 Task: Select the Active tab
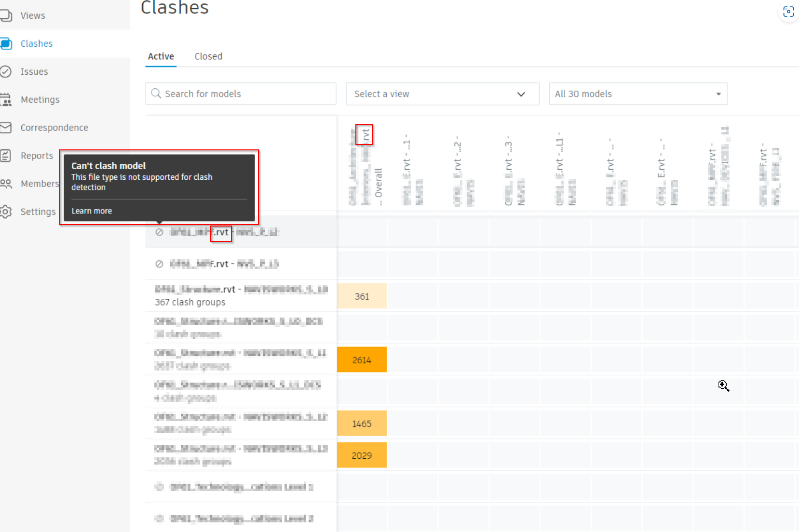pyautogui.click(x=161, y=56)
